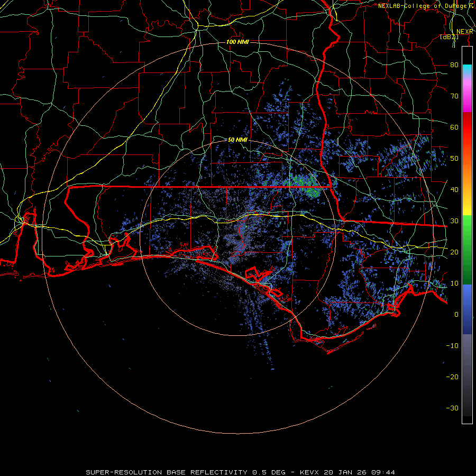This screenshot has height=476, width=476.
Task: Click the 30 value on the dBZ scale
Action: pos(454,221)
